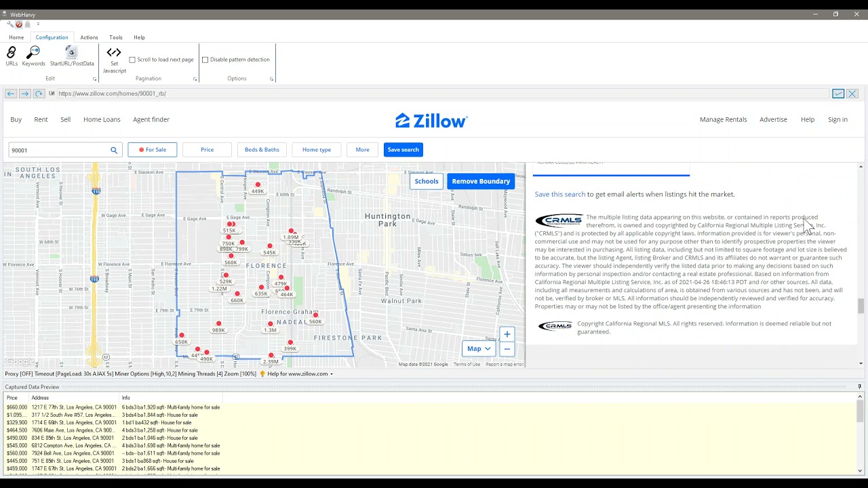The height and width of the screenshot is (488, 868).
Task: Open the Home type filter
Action: (x=317, y=150)
